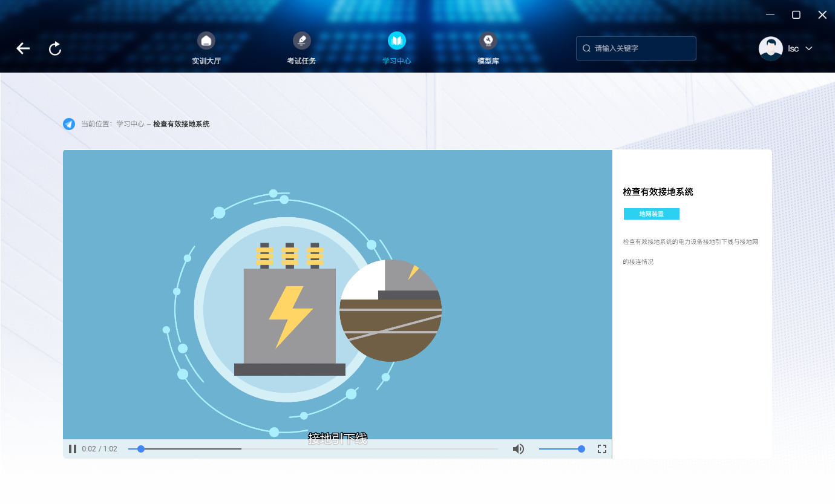Open the 模型库 wrench icon
The height and width of the screenshot is (504, 835).
coord(488,41)
